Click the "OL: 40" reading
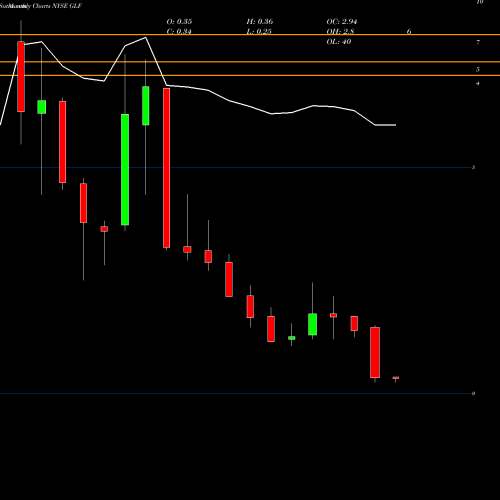 pos(339,42)
